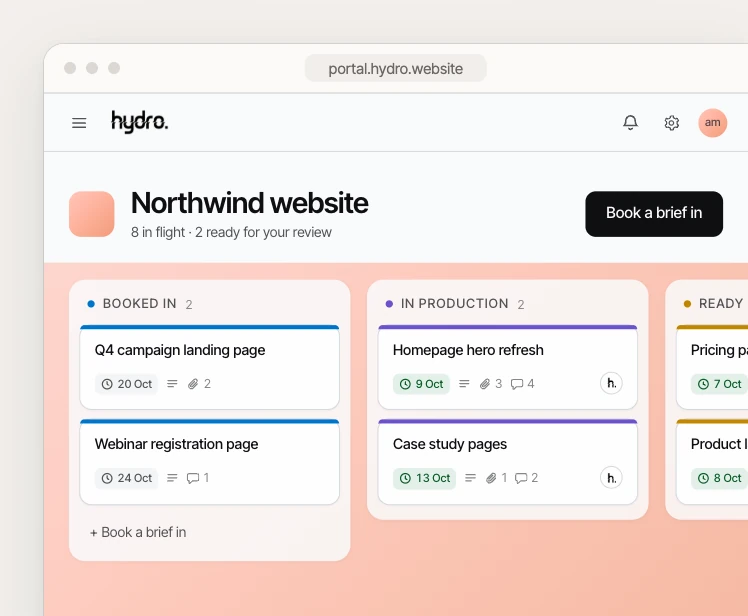Screen dimensions: 748x616
Task: Select the BOOKED IN column header
Action: [140, 303]
